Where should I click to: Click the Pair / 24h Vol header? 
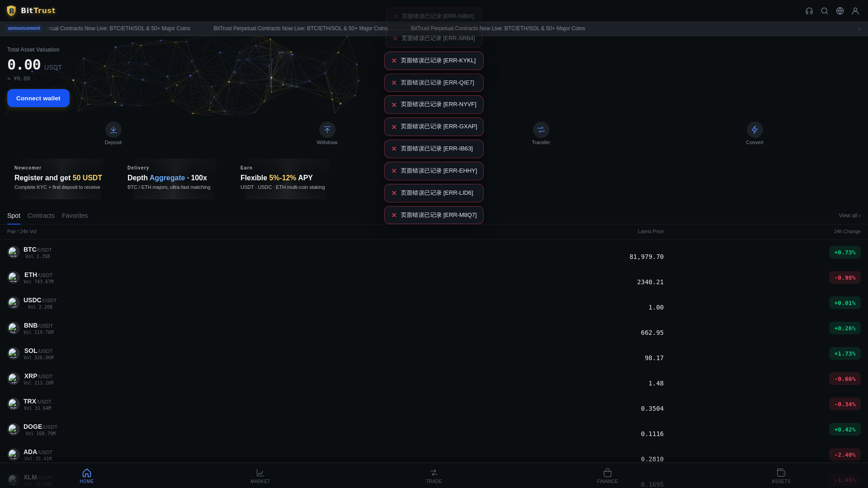[x=22, y=231]
